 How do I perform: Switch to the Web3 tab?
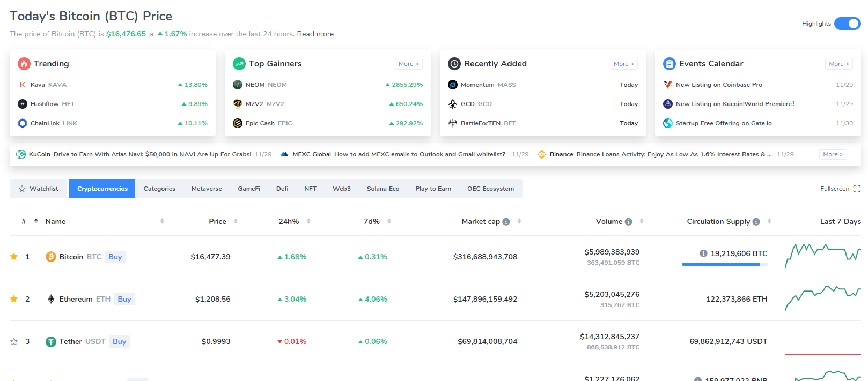342,189
